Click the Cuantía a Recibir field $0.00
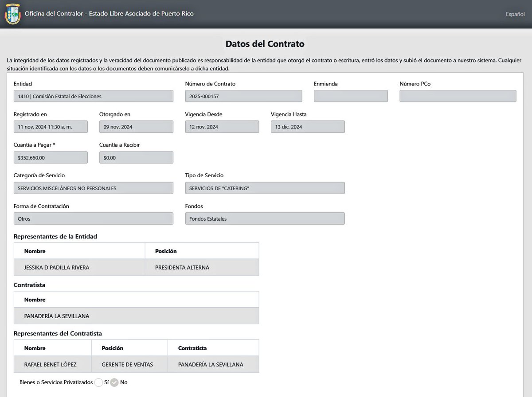532x397 pixels. pos(136,157)
